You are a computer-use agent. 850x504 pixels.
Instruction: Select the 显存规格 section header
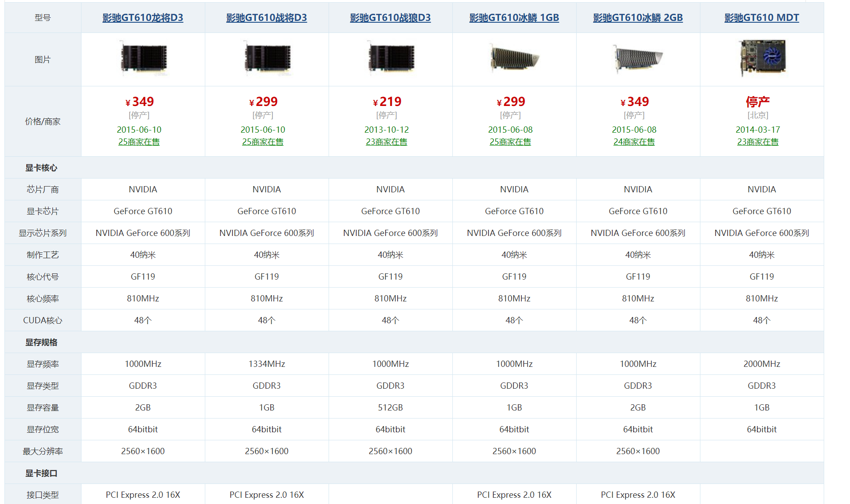41,342
